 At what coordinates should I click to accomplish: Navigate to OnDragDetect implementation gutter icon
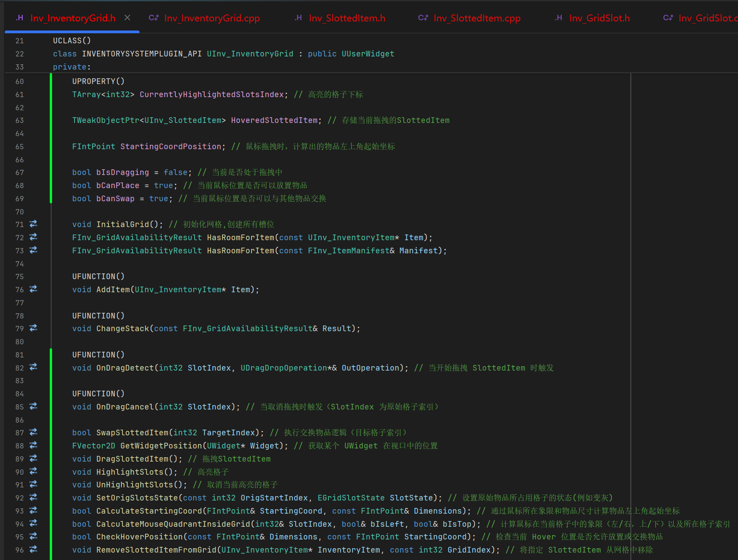pos(33,367)
